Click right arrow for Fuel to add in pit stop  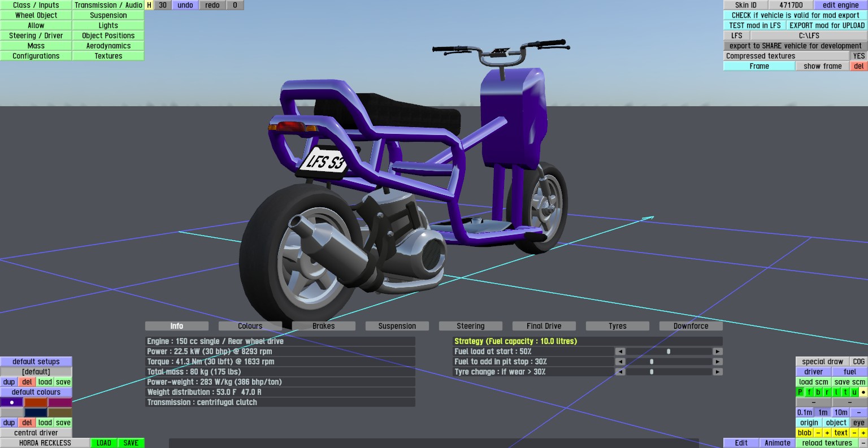(717, 362)
